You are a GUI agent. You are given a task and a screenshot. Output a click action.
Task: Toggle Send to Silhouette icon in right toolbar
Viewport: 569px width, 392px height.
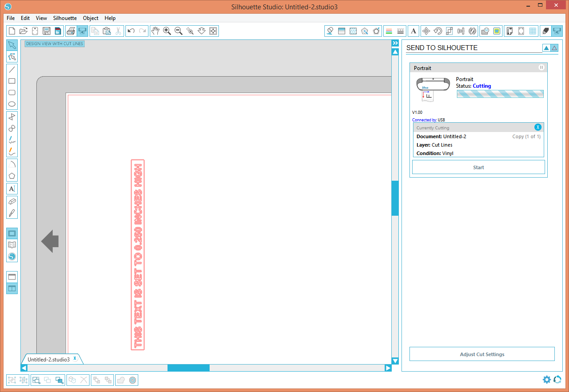(x=557, y=31)
